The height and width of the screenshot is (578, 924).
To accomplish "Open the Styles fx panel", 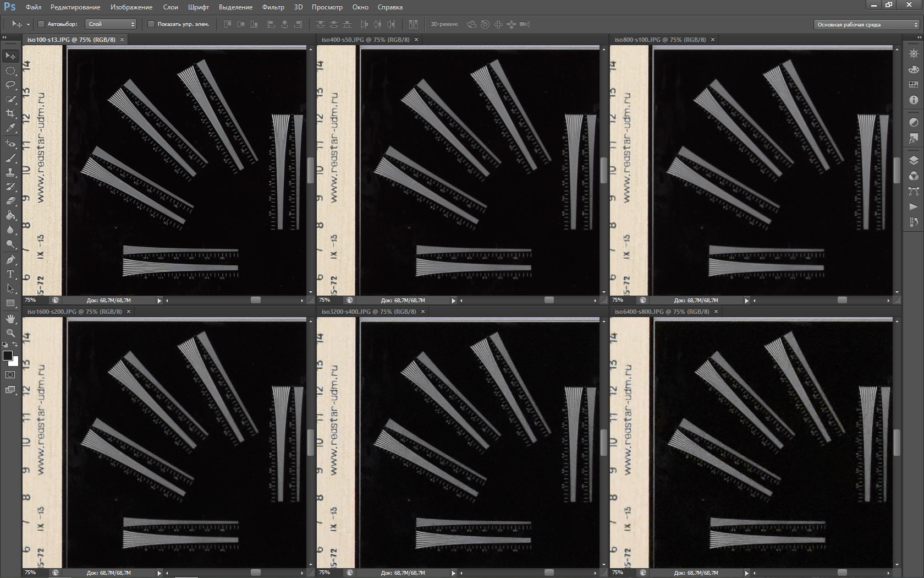I will coord(914,138).
